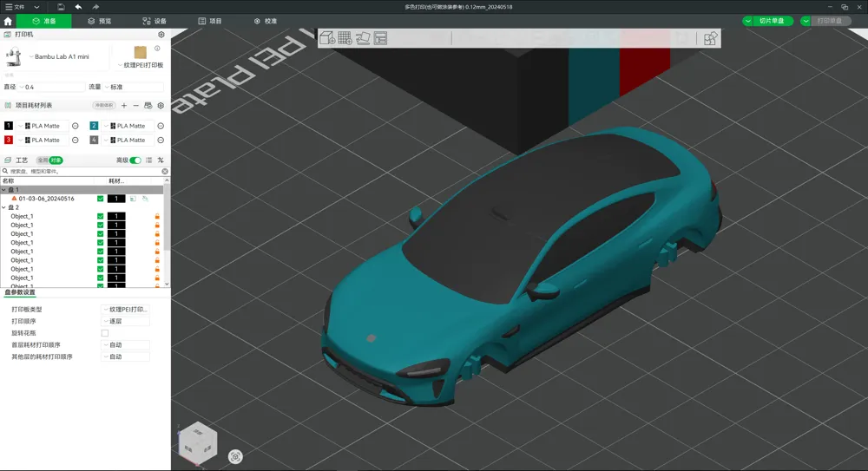Click filament 3 red color swatch
The height and width of the screenshot is (471, 868).
pyautogui.click(x=9, y=140)
